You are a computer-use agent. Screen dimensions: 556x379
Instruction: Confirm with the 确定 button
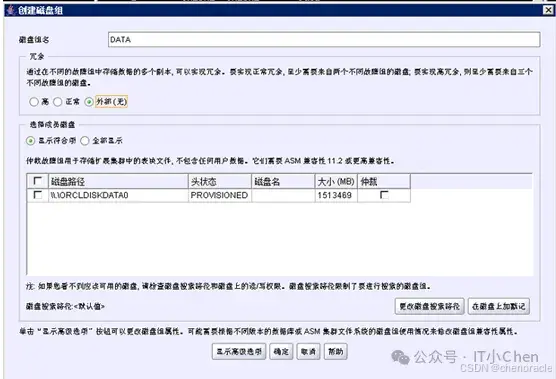(281, 351)
